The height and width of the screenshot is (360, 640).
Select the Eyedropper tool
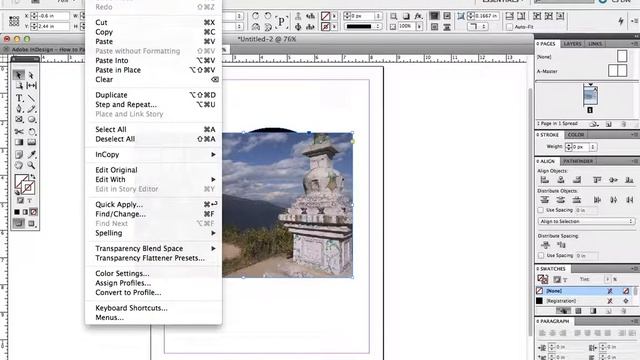[x=31, y=154]
